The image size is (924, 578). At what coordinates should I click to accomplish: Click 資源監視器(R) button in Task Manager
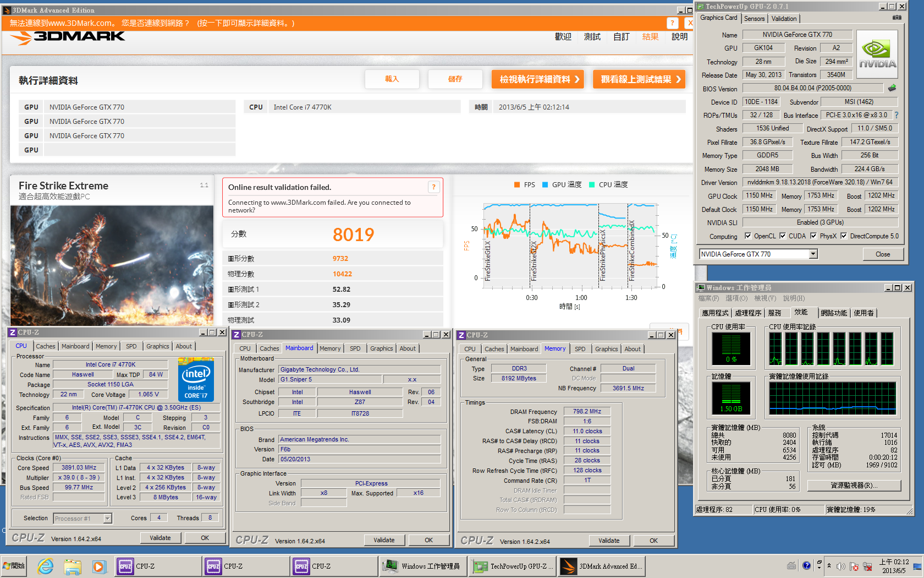854,486
